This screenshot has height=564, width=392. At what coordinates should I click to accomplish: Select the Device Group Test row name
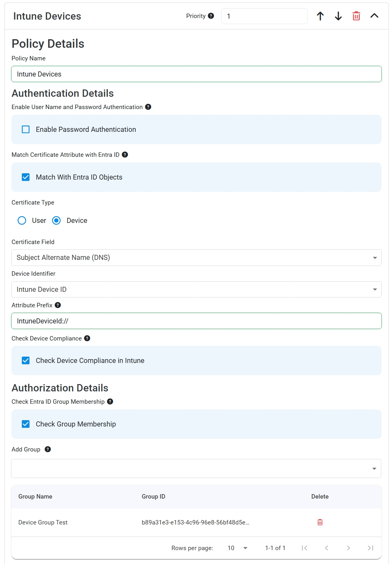pos(43,522)
